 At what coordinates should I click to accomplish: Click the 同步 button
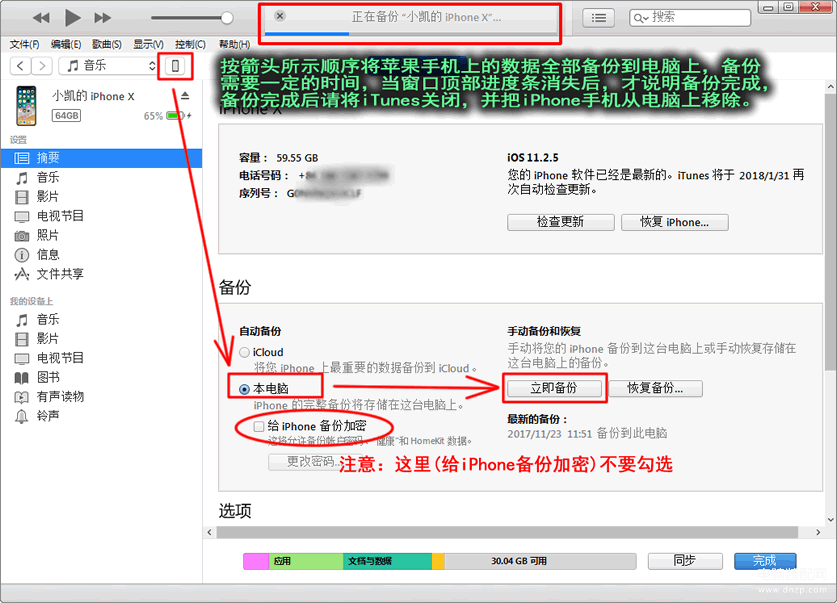click(x=685, y=561)
